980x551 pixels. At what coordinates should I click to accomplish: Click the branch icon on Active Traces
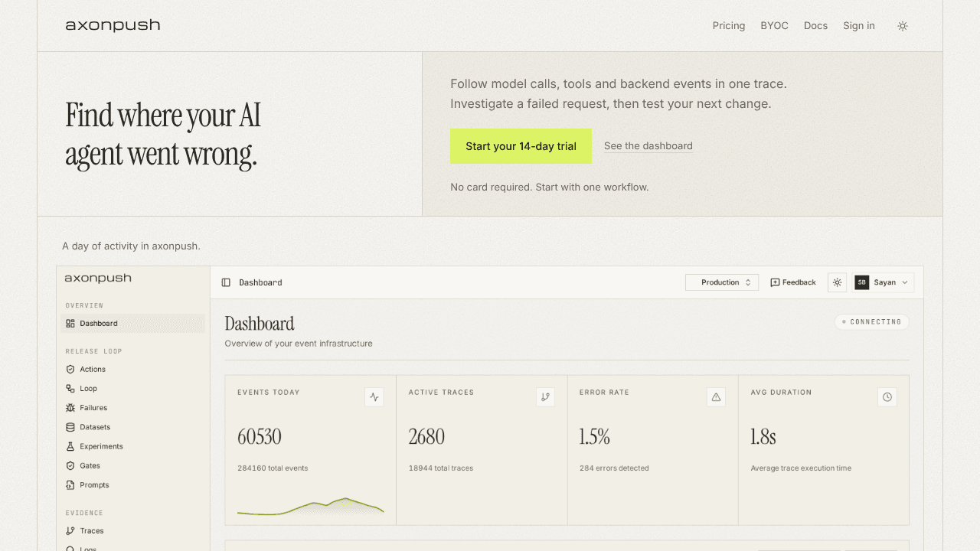coord(545,397)
